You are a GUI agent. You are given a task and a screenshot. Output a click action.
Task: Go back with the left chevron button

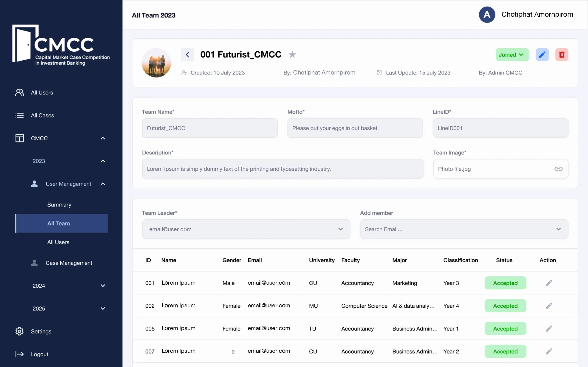(187, 55)
